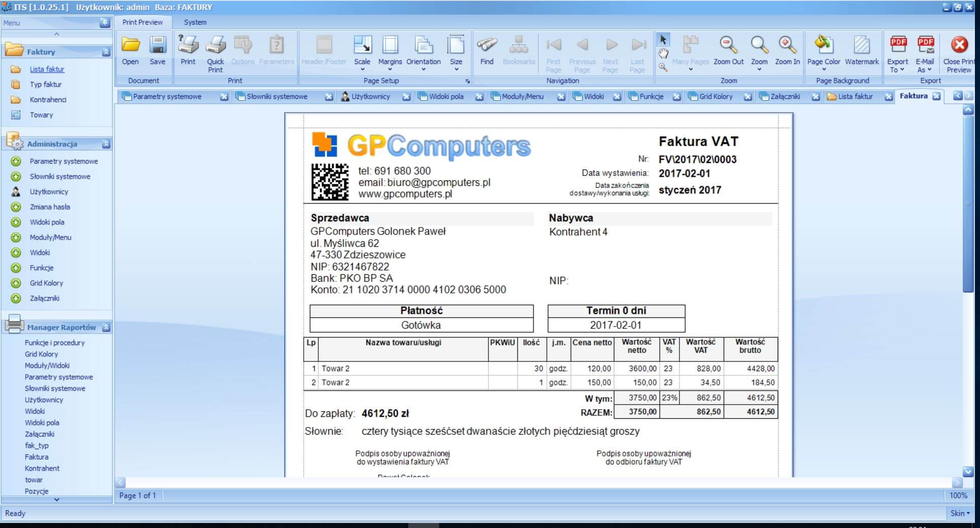The image size is (980, 528).
Task: Click the Save document icon
Action: click(x=157, y=46)
